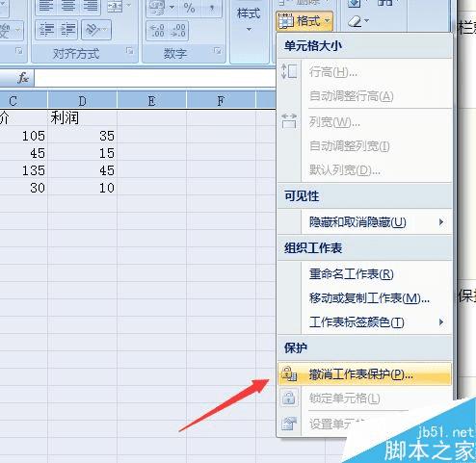The height and width of the screenshot is (463, 476).
Task: Select column F header
Action: tap(222, 101)
